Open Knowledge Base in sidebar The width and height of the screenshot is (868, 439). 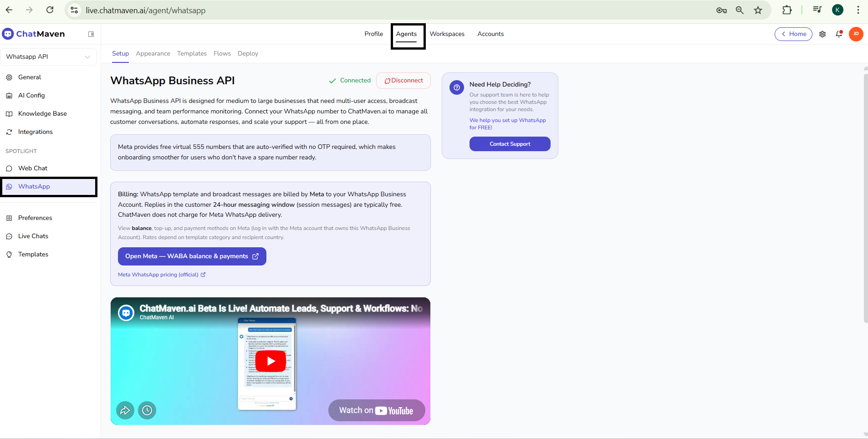(x=42, y=114)
